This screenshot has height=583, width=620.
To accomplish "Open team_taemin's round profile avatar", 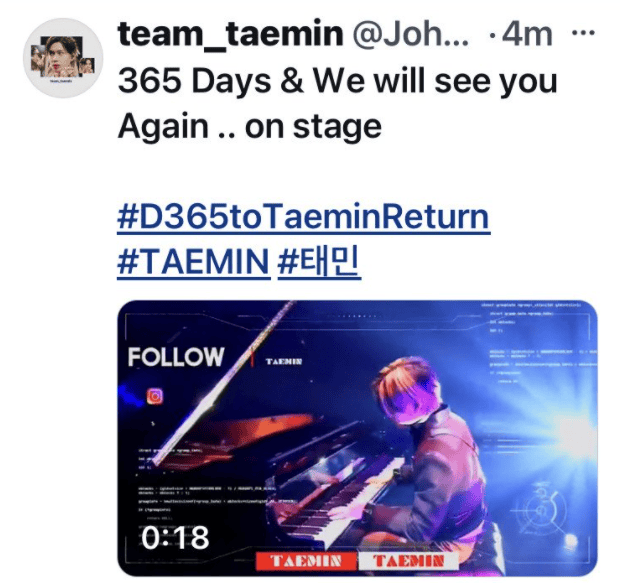I will point(63,58).
